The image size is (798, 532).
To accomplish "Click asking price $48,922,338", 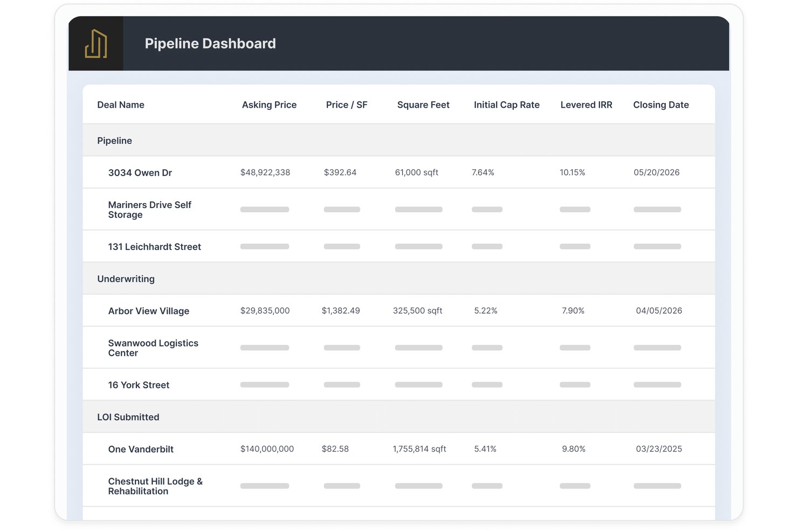I will point(265,172).
